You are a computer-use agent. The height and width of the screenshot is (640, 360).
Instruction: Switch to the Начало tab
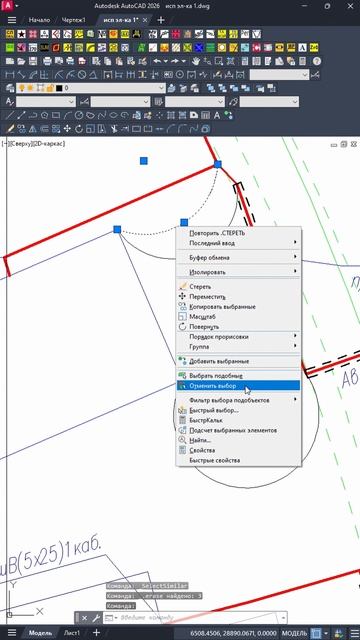tap(39, 20)
